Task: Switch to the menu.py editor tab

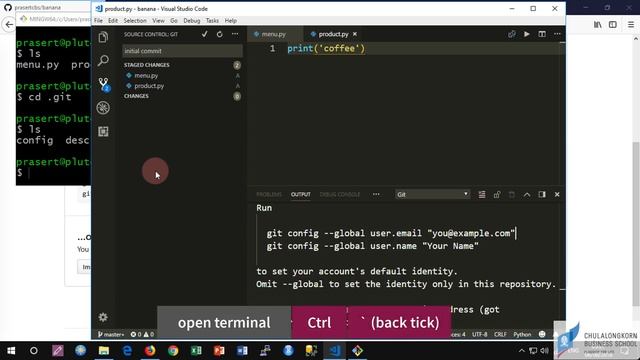Action: tap(275, 34)
